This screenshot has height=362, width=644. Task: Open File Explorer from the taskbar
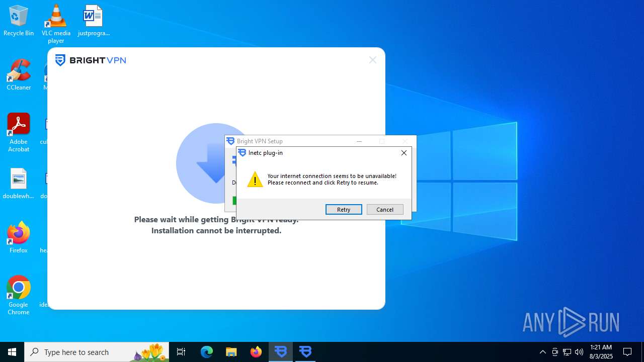pyautogui.click(x=231, y=352)
